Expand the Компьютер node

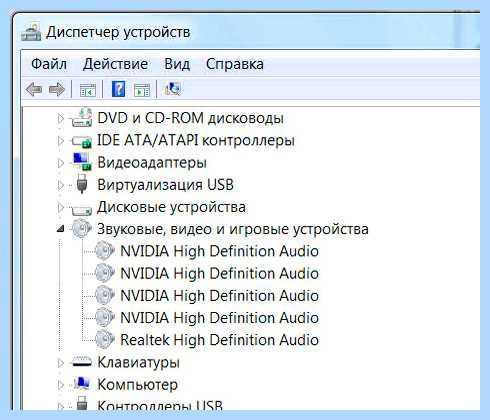(61, 385)
